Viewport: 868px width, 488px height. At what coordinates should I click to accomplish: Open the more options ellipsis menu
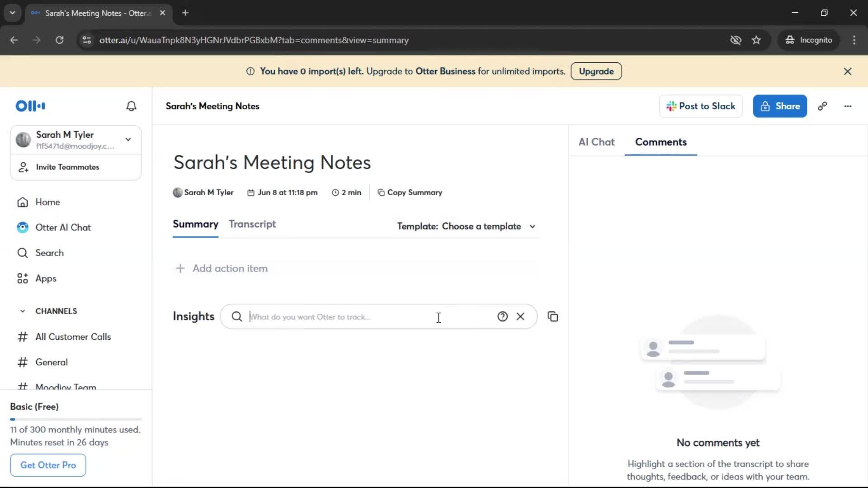coord(848,106)
